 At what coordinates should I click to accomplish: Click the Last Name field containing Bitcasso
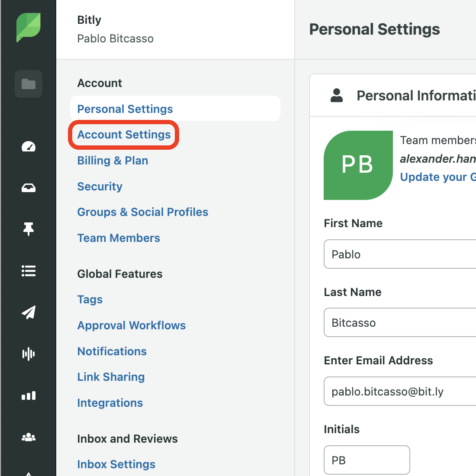(x=400, y=322)
